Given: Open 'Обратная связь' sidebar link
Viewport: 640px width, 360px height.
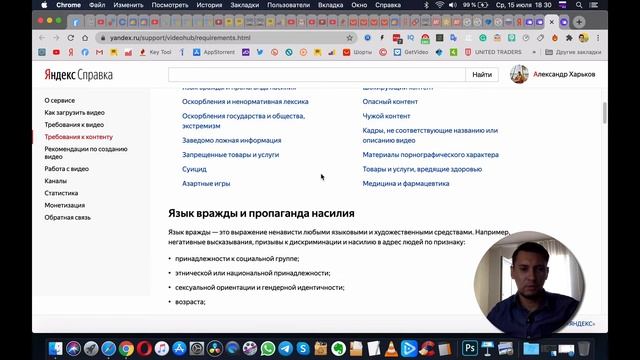Looking at the screenshot, I should click(x=67, y=218).
